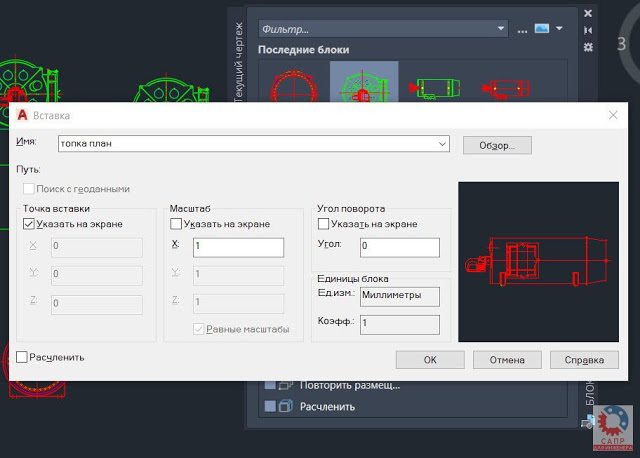The height and width of the screenshot is (458, 640).
Task: Select the green motor block thumbnail
Action: click(434, 87)
